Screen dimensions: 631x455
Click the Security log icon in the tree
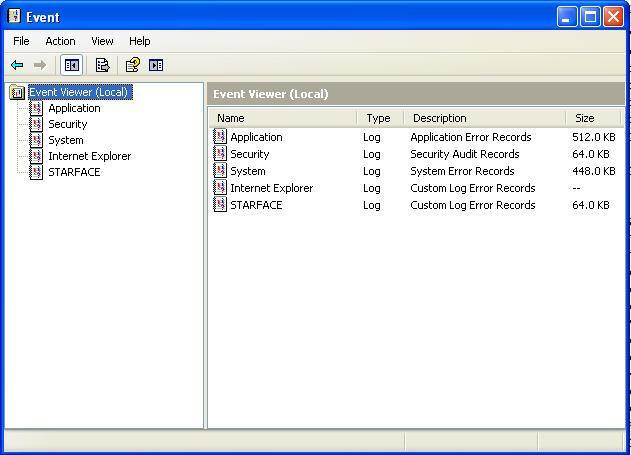(37, 124)
